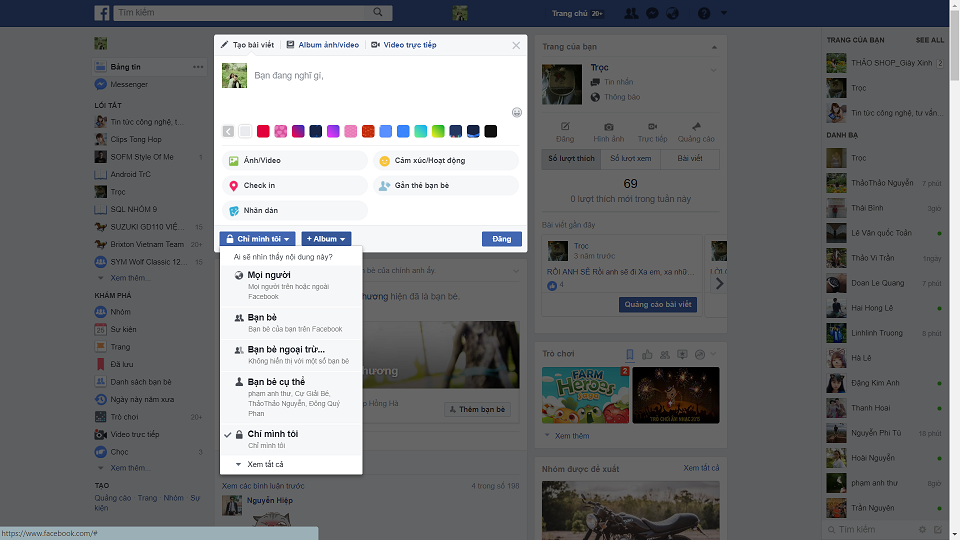Click the Hình ảnh camera icon
This screenshot has width=960, height=540.
(609, 127)
